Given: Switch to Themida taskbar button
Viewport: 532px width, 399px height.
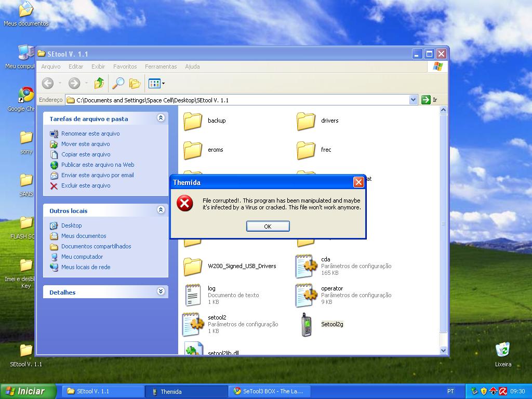Looking at the screenshot, I should [187, 392].
